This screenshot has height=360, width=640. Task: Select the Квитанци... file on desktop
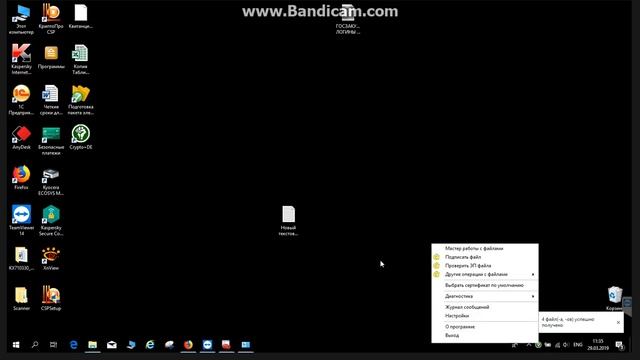coord(80,16)
